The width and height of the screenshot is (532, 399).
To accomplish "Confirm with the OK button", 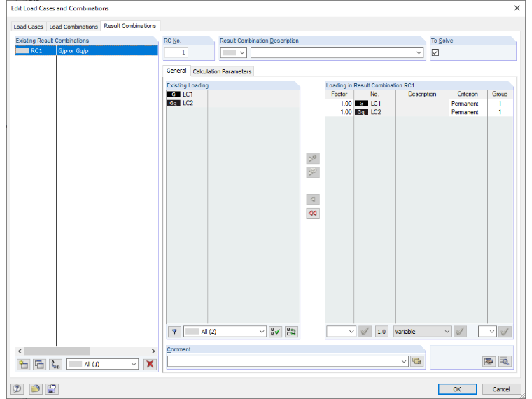I will point(457,389).
